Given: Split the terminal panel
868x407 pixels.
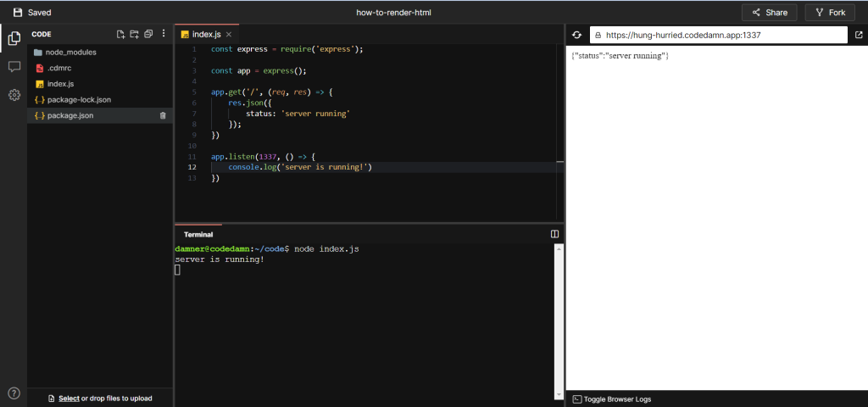Looking at the screenshot, I should point(554,234).
